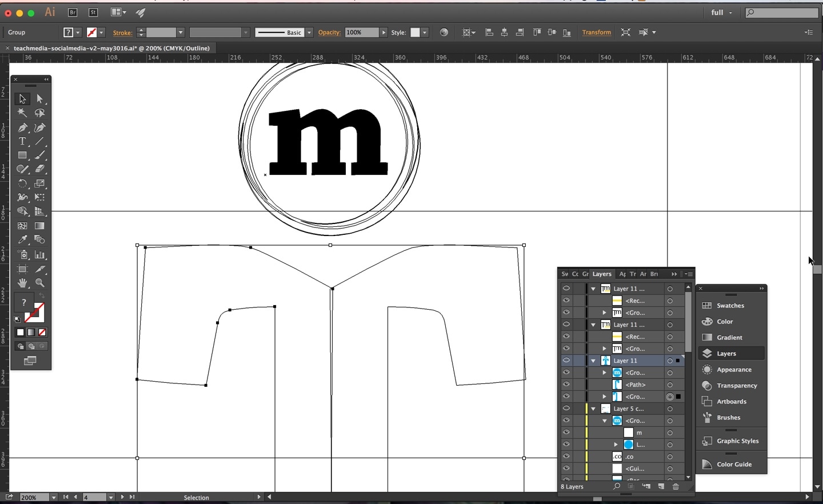
Task: Pick the Eyedropper tool
Action: click(22, 240)
